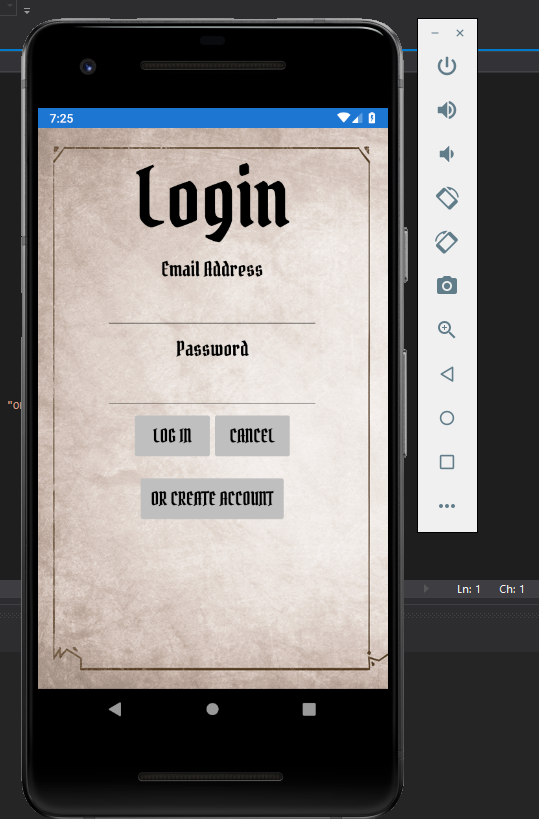Minimize the emulator toolbar window
This screenshot has height=819, width=539.
tap(435, 33)
